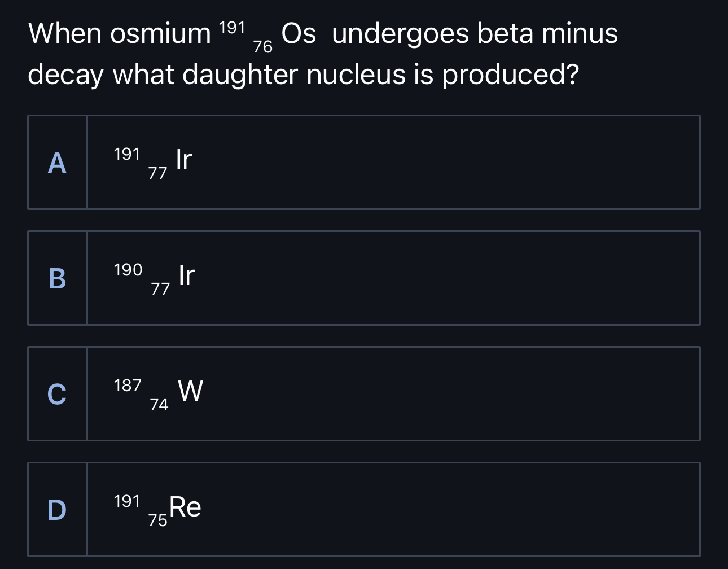Screen dimensions: 728x569
Task: Select answer option D showing 191 75 Re
Action: click(364, 509)
